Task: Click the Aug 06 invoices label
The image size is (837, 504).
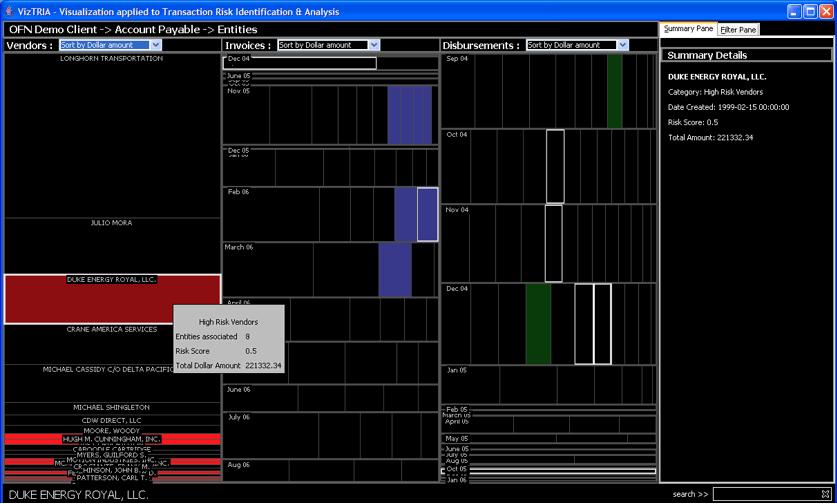Action: click(239, 465)
